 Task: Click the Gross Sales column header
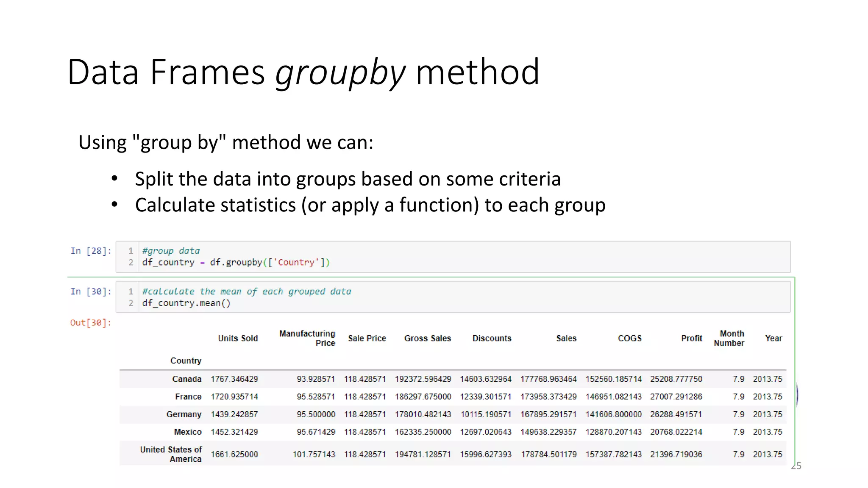tap(428, 338)
